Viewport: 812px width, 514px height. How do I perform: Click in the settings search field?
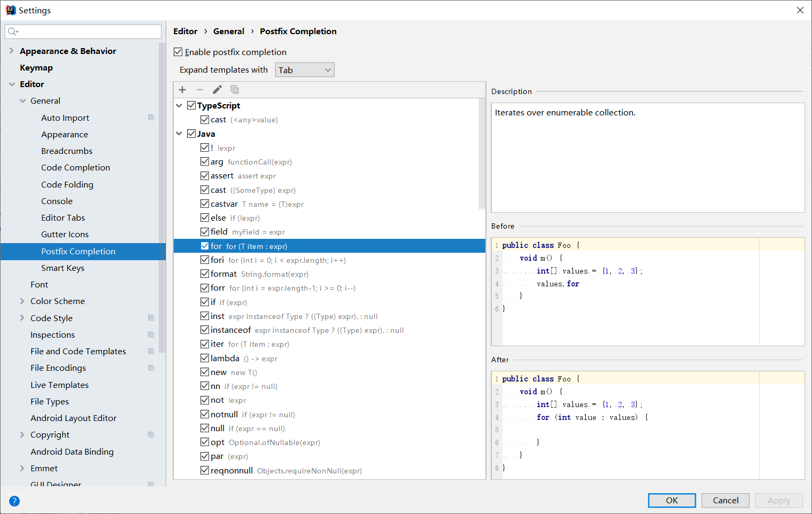[x=83, y=32]
